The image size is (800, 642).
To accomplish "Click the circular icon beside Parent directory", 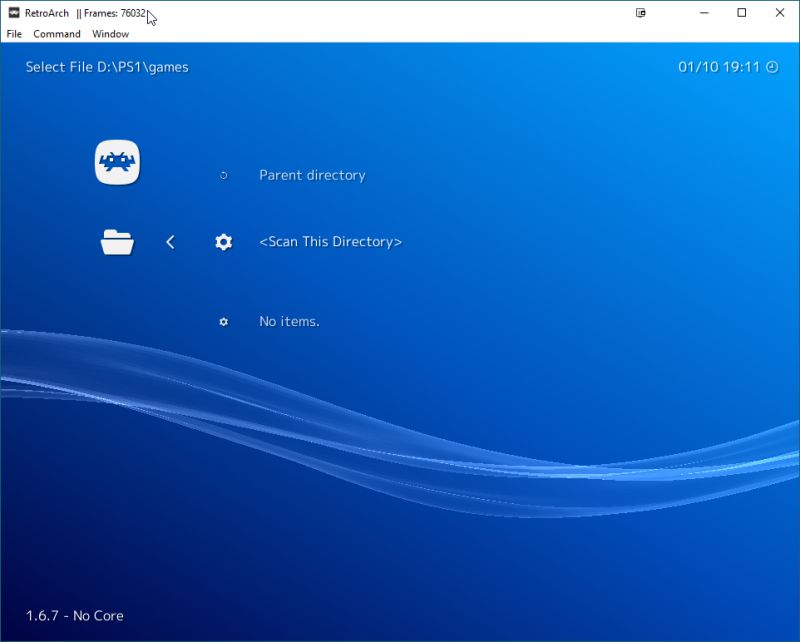I will [x=222, y=174].
